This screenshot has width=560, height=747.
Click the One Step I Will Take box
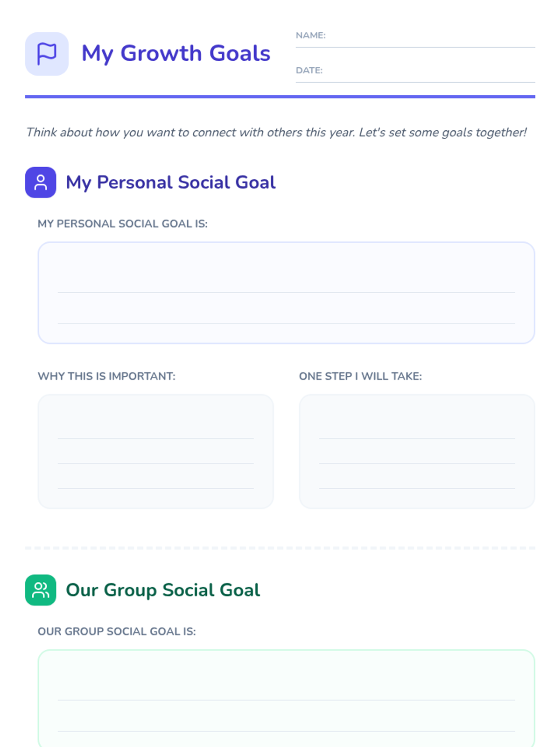(417, 451)
